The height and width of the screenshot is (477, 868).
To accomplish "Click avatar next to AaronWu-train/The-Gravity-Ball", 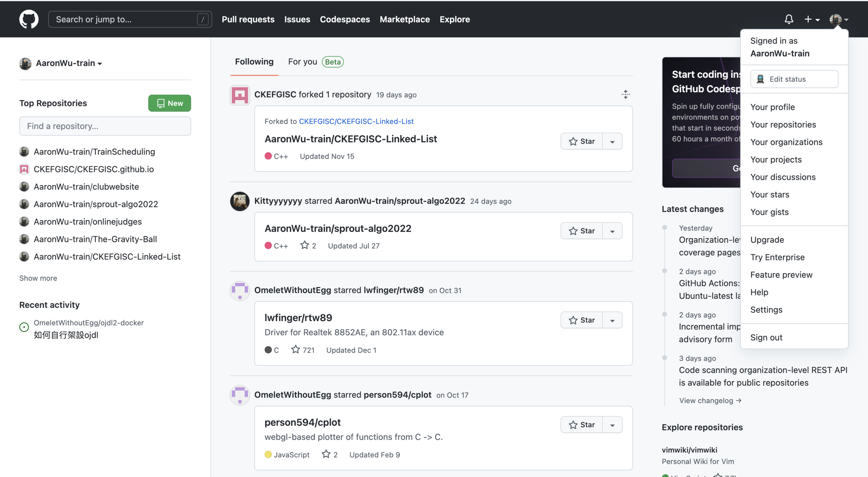I will [x=24, y=239].
